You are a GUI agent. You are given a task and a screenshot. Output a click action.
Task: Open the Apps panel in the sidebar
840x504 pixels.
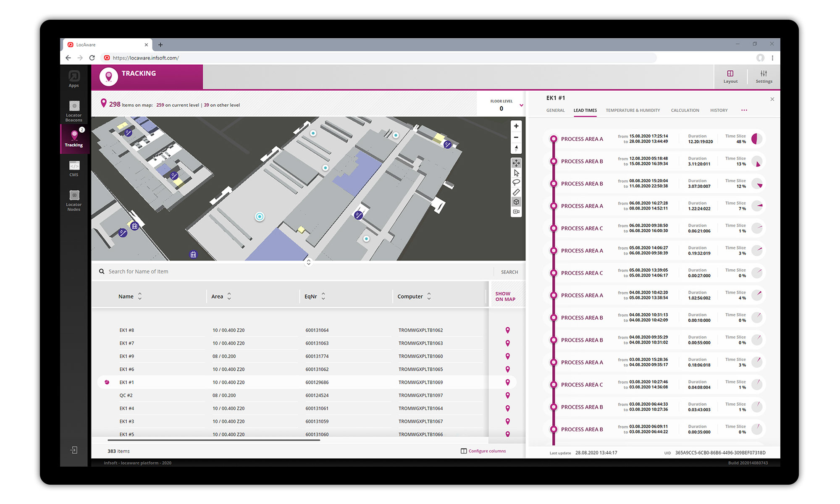pos(74,79)
